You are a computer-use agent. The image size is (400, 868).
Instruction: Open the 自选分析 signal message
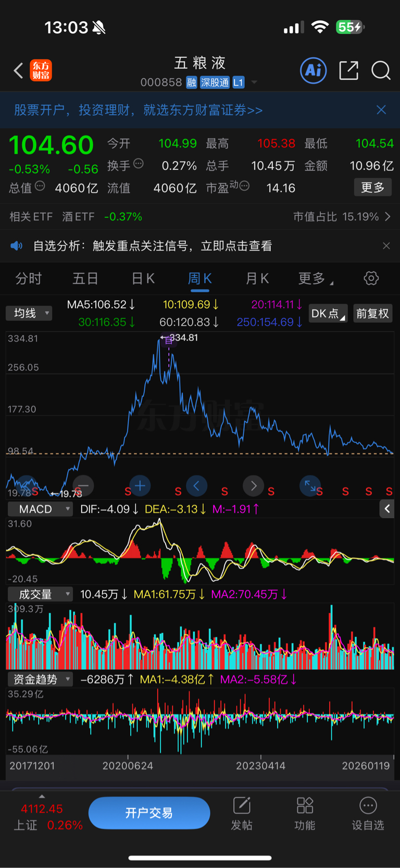(x=153, y=246)
